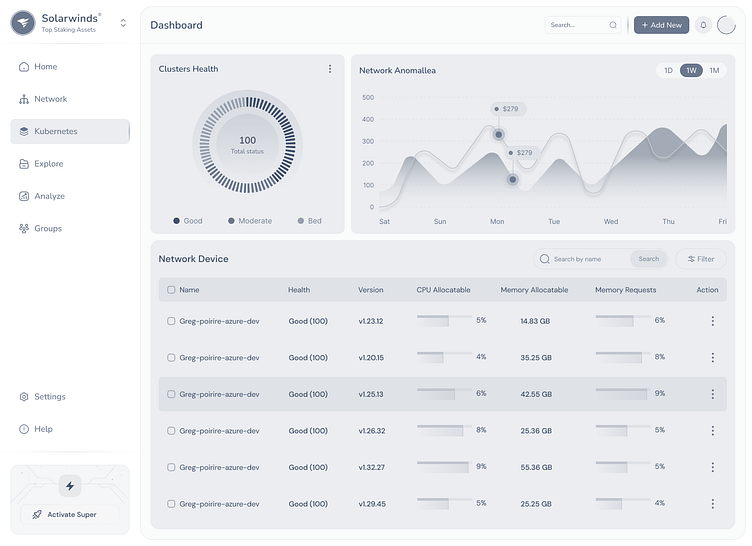Open the action menu for v1.25.13 row
Image resolution: width=752 pixels, height=546 pixels.
[x=712, y=394]
